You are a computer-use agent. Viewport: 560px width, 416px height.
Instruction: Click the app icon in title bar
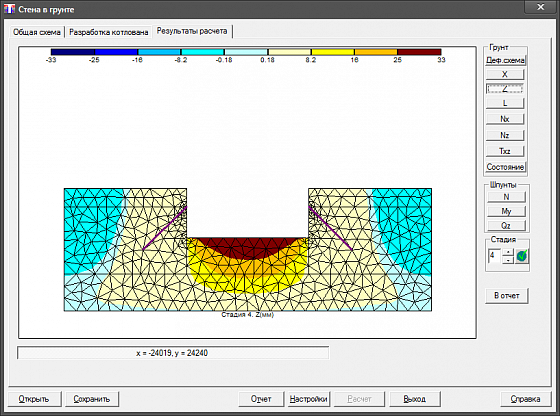10,9
